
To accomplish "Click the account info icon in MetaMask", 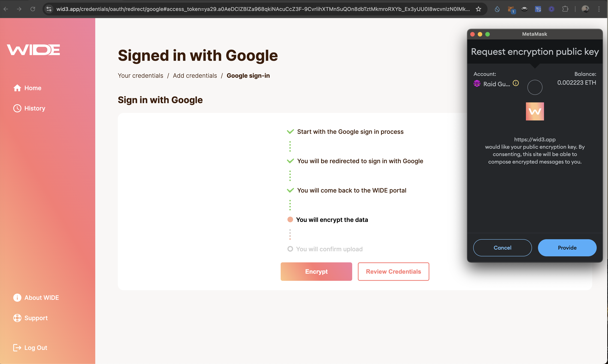I will click(x=516, y=83).
